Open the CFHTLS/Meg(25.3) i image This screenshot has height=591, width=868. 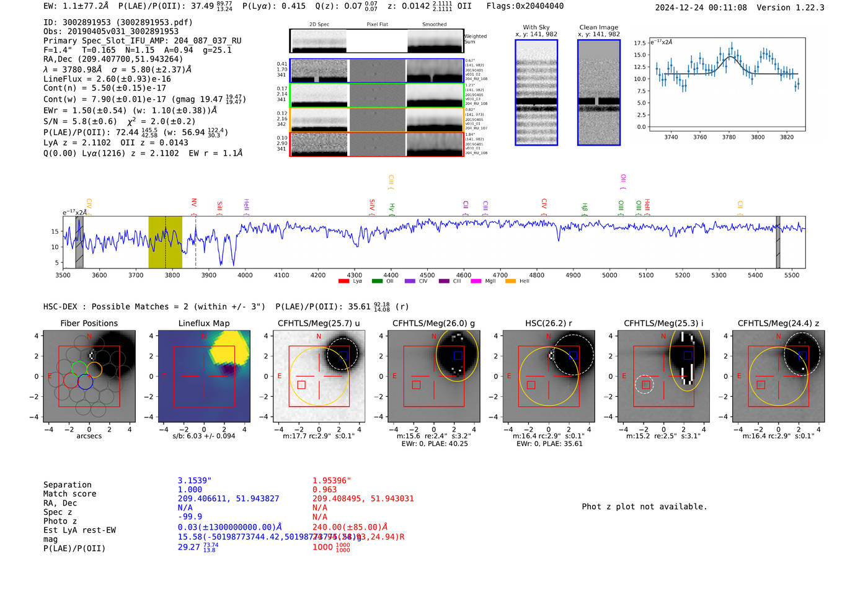[663, 376]
